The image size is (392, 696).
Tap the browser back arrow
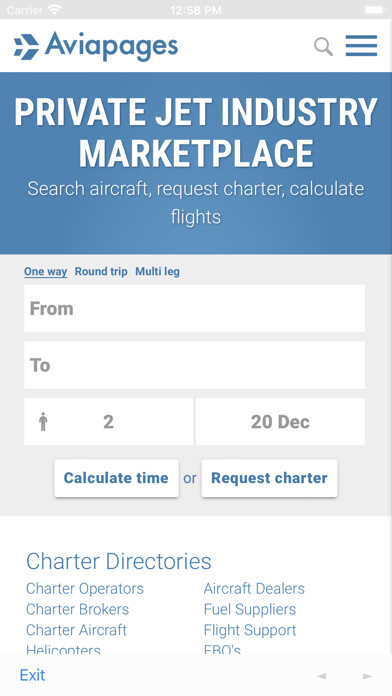322,676
